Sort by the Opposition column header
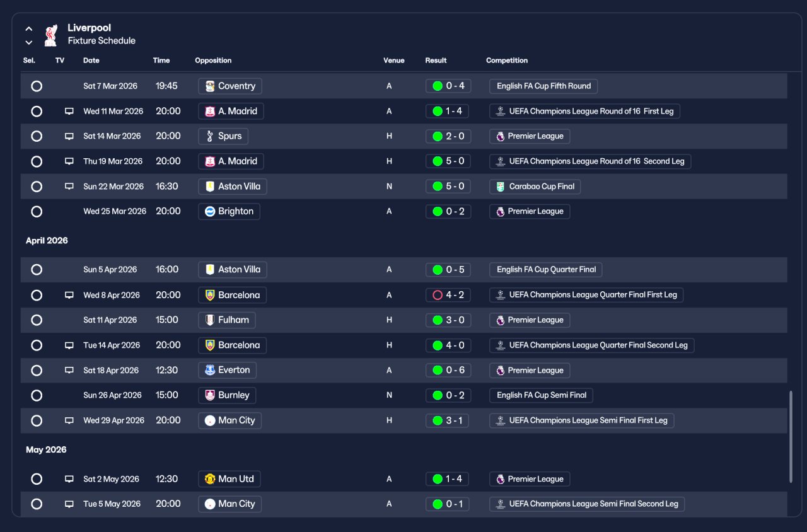This screenshot has width=807, height=532. click(213, 61)
